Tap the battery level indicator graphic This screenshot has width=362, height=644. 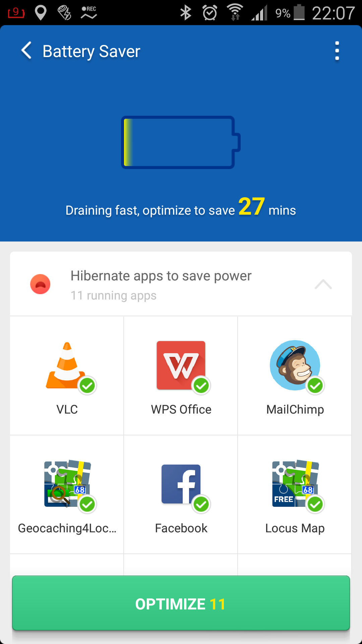tap(181, 142)
